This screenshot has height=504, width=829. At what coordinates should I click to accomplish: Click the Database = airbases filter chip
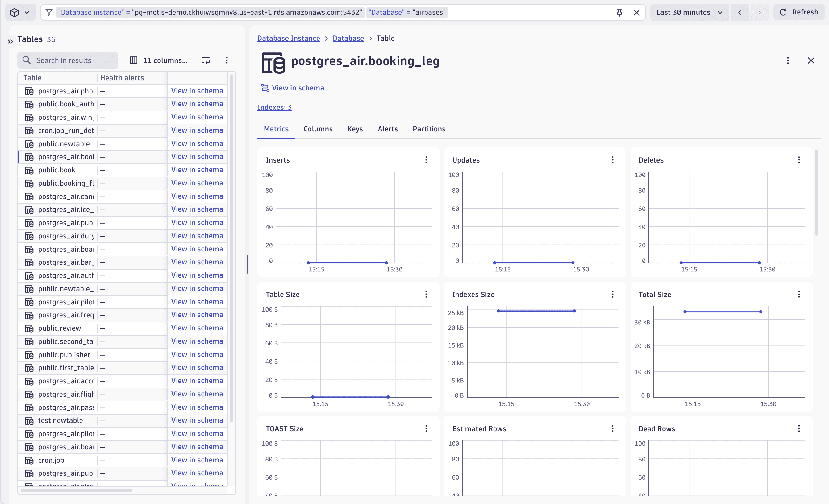pyautogui.click(x=407, y=12)
